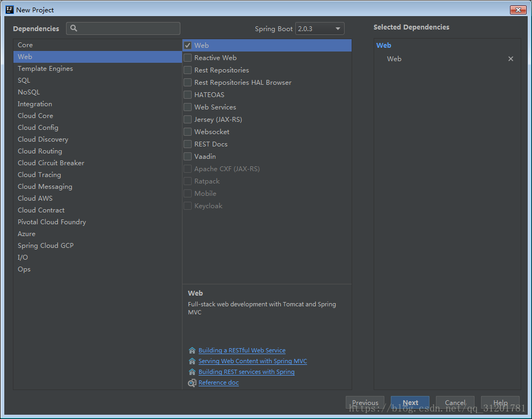This screenshot has height=419, width=532.
Task: Open Help for this dialog
Action: [x=500, y=402]
